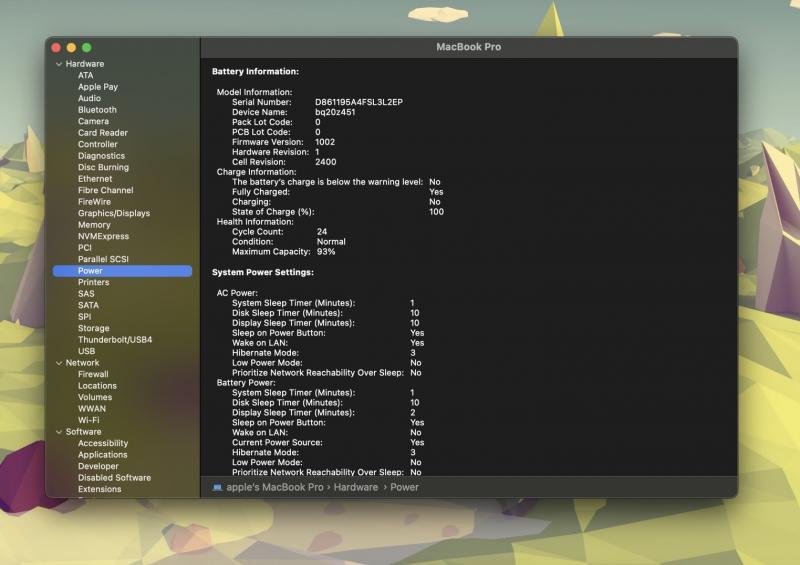Click the Condition value Normal
Image resolution: width=800 pixels, height=565 pixels.
tap(331, 242)
